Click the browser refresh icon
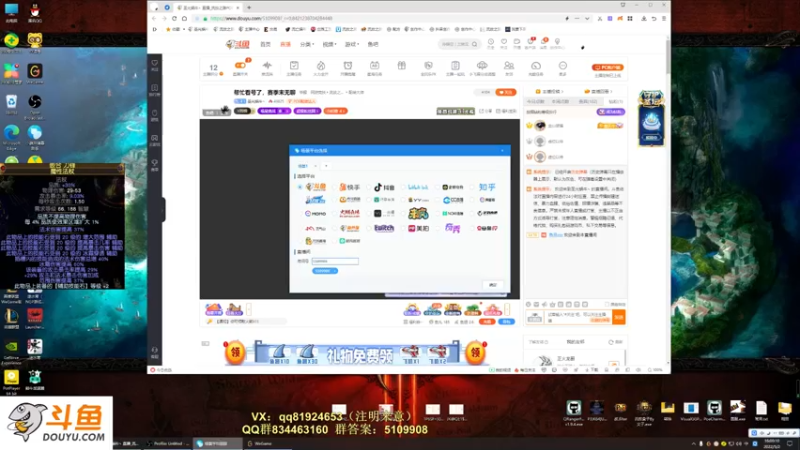This screenshot has width=800, height=450. (x=174, y=18)
